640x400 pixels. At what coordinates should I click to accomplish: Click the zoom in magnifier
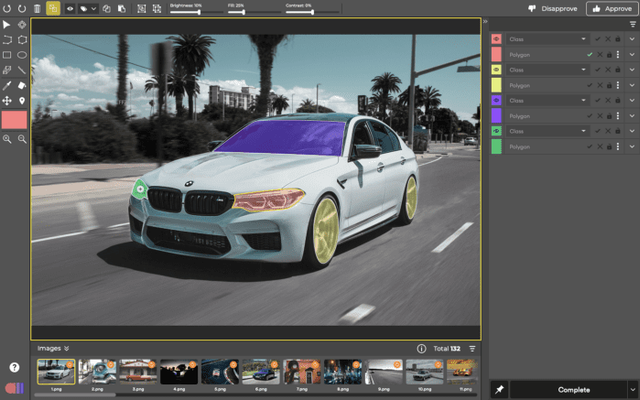(x=7, y=139)
